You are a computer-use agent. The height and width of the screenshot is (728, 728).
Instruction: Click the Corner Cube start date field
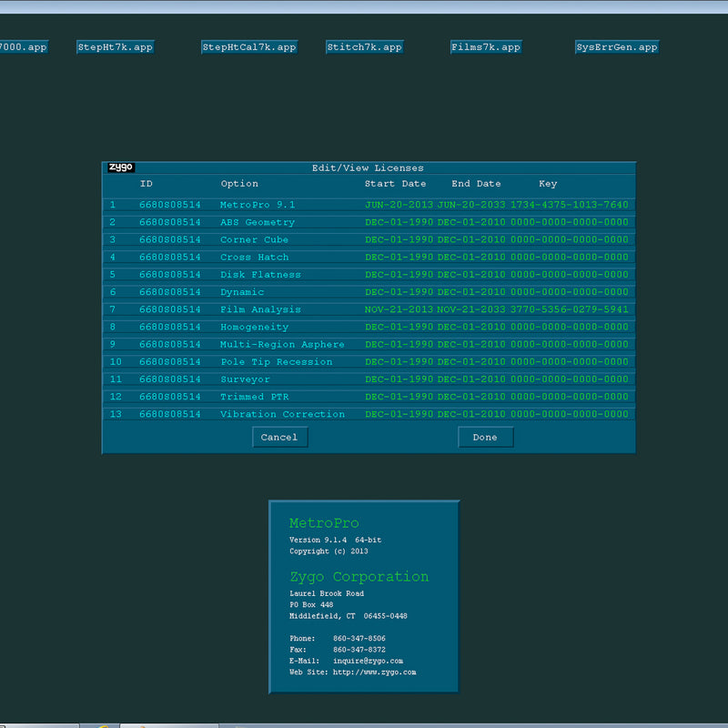[399, 240]
